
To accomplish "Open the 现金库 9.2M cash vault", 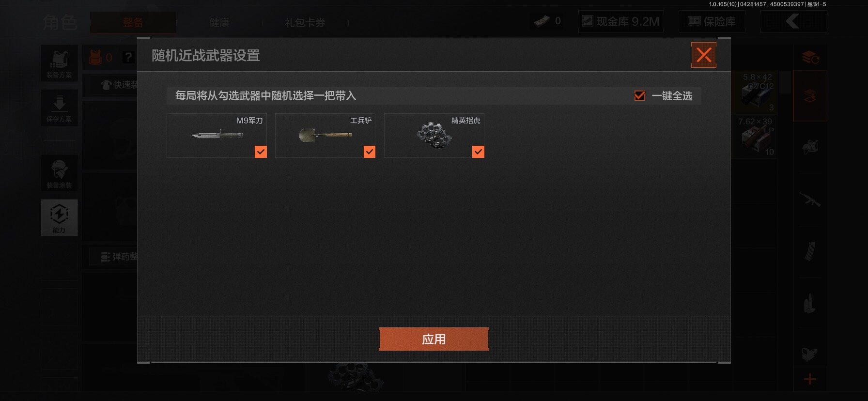I will [621, 21].
